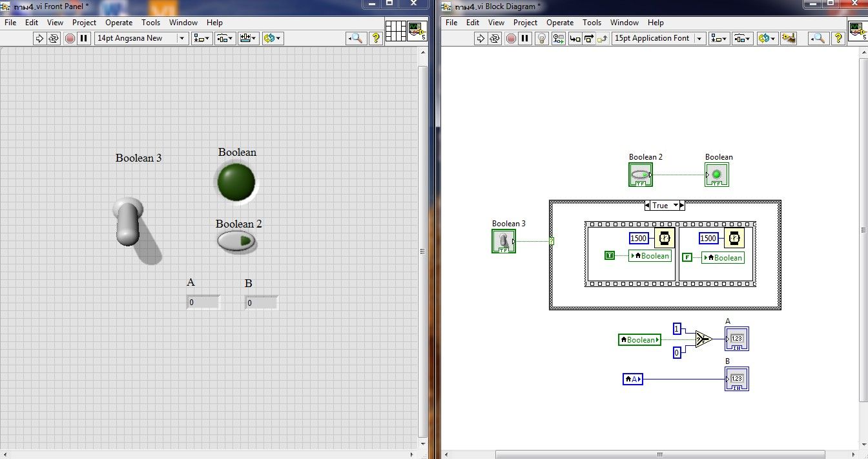This screenshot has height=459, width=868.
Task: Click the case selector terminal question mark
Action: pos(552,241)
